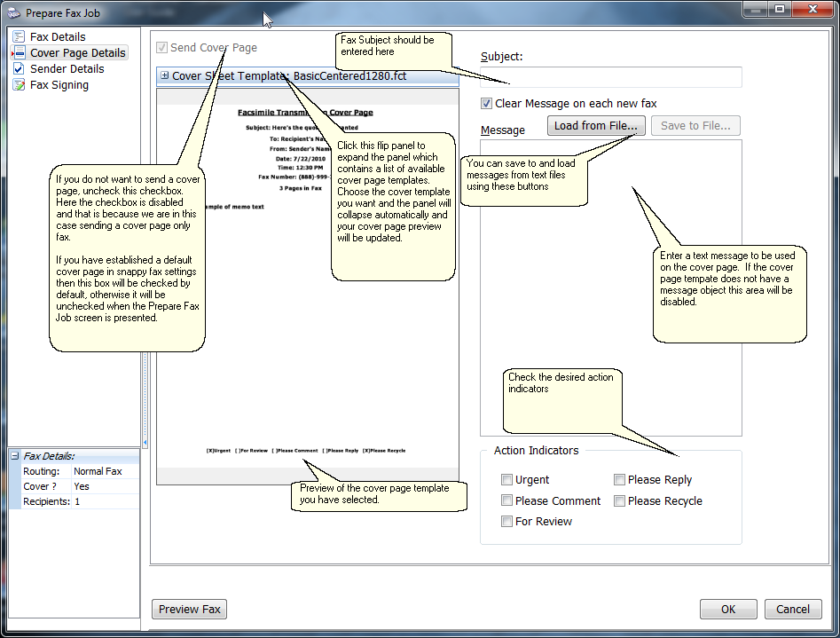This screenshot has height=638, width=840.
Task: Enable the Please Reply checkbox
Action: click(x=619, y=480)
